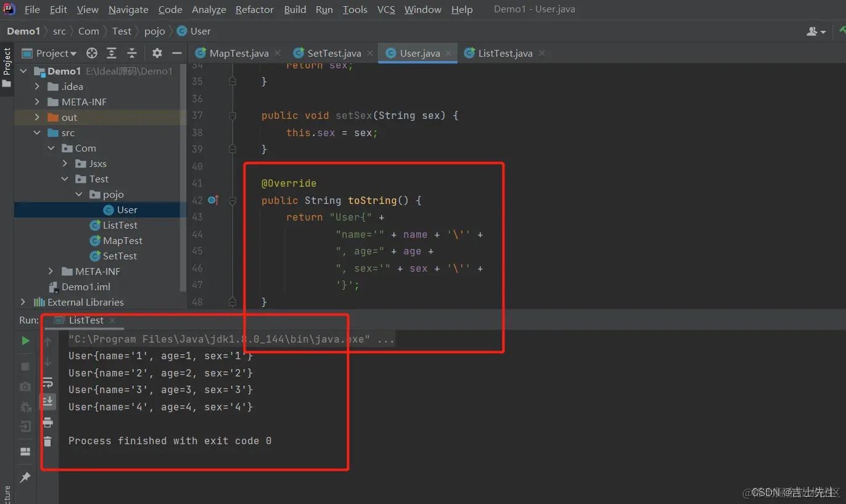Click the Print console output icon
This screenshot has width=846, height=504.
[x=47, y=422]
